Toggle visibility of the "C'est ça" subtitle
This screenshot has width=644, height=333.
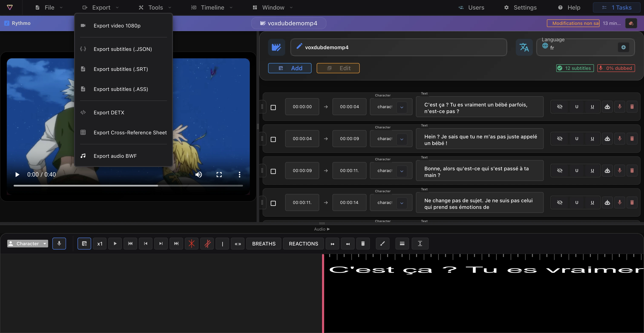point(560,107)
